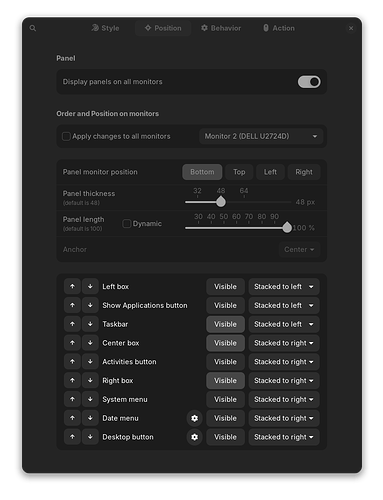383x500 pixels.
Task: Move Show Applications button up
Action: pyautogui.click(x=72, y=305)
